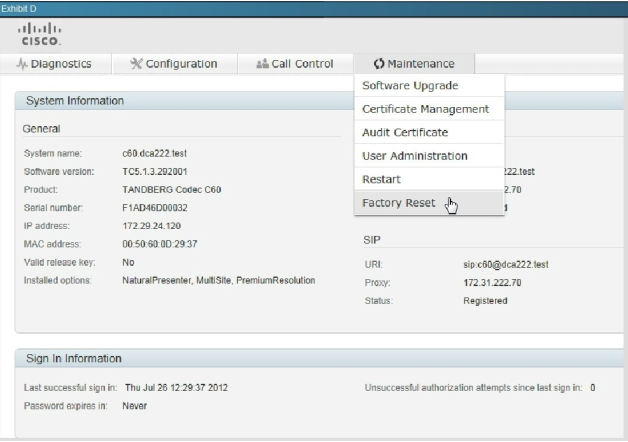Click the Valid release key label
This screenshot has height=442, width=628.
59,262
